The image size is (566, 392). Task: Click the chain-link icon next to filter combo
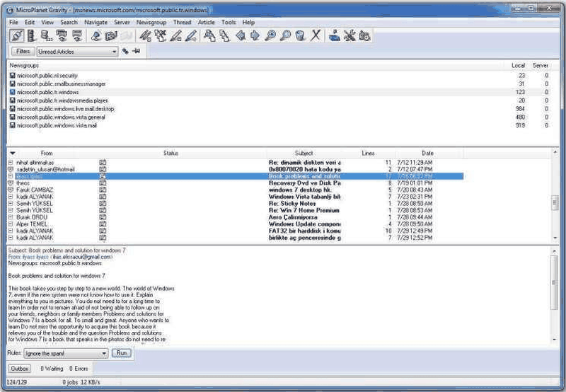125,51
